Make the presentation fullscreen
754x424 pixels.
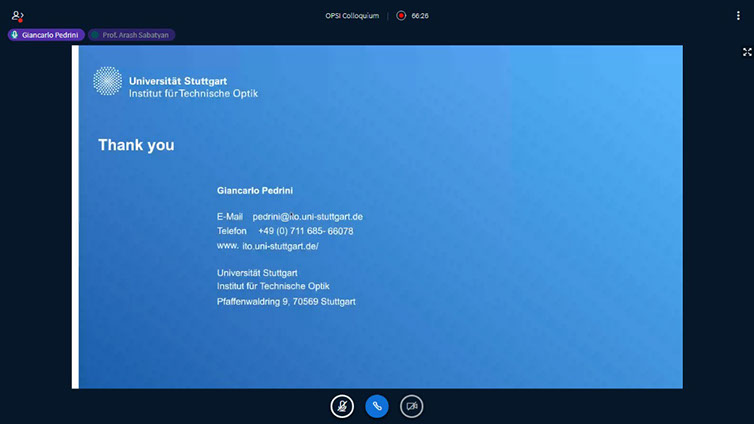point(747,52)
